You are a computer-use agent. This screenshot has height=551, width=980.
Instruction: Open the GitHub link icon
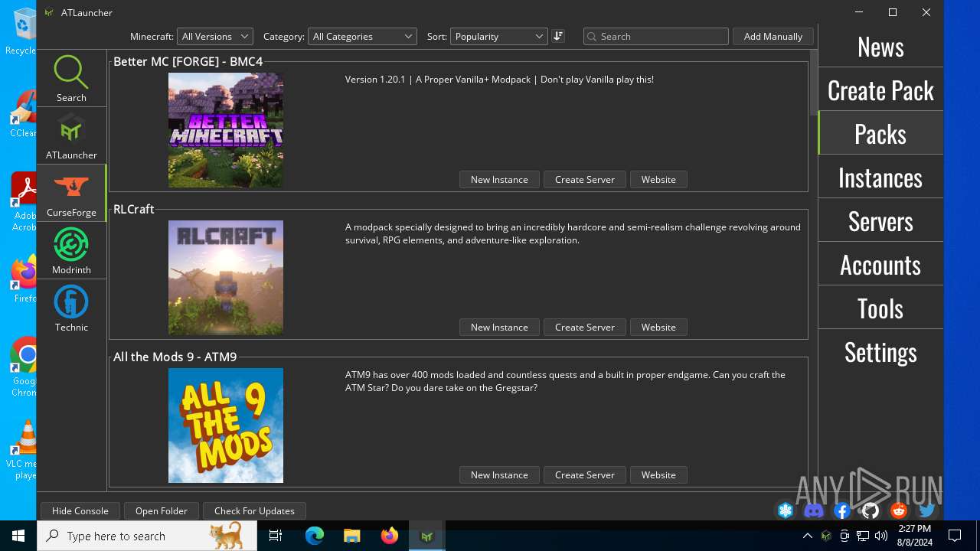tap(871, 510)
